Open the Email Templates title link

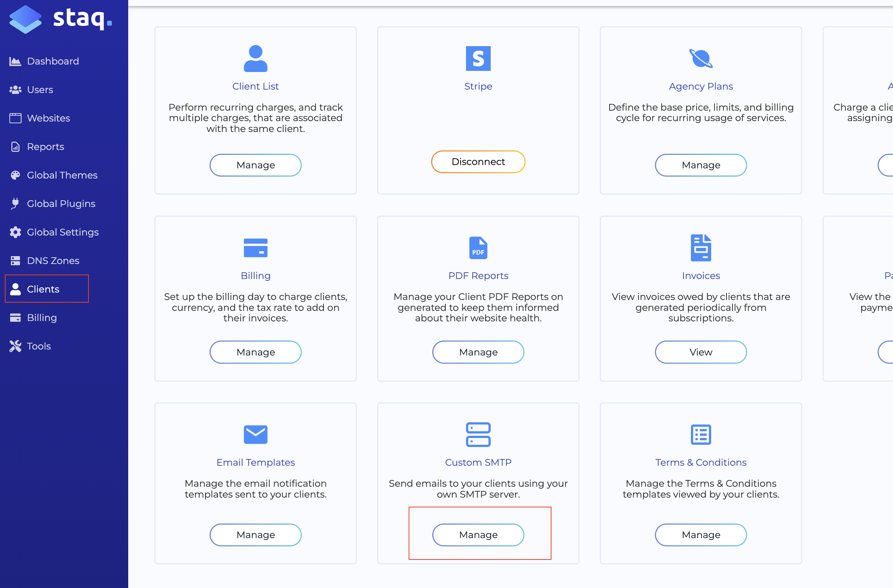click(256, 462)
